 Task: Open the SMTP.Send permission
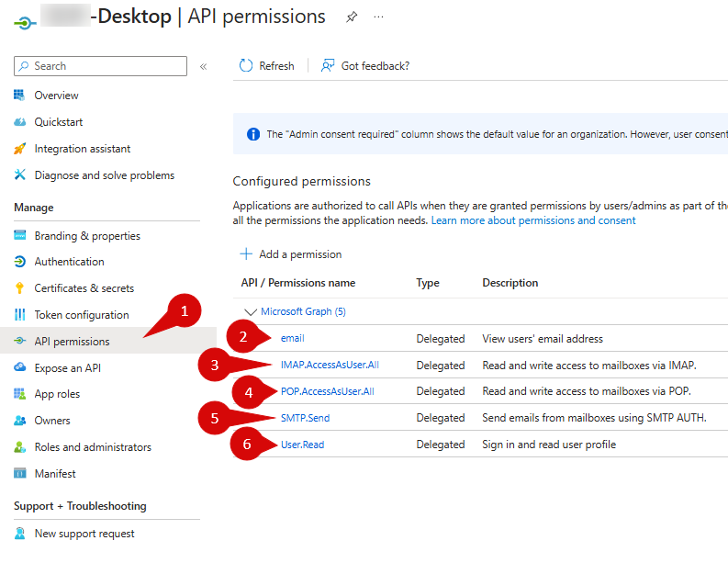305,418
